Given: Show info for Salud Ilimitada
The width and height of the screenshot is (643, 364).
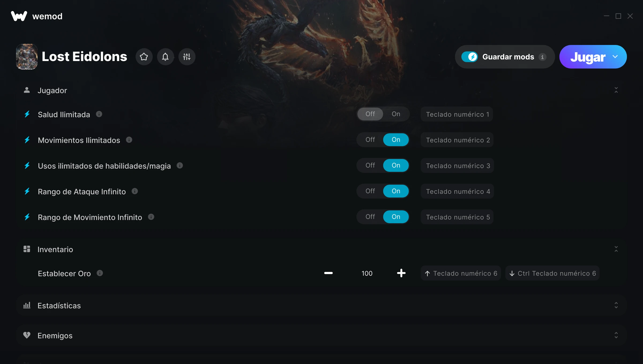Looking at the screenshot, I should pos(99,114).
